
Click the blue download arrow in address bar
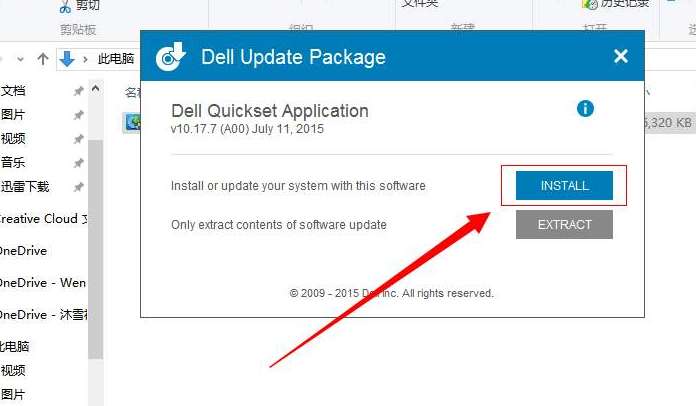tap(67, 59)
